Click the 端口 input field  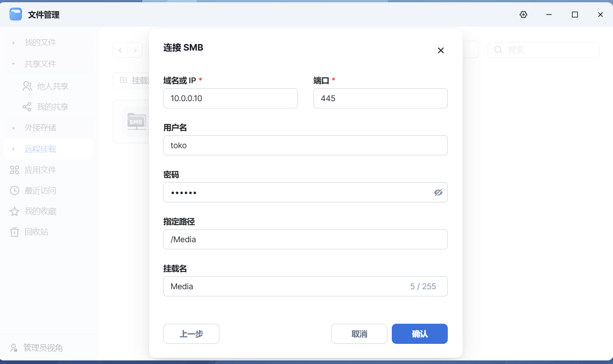[x=380, y=98]
